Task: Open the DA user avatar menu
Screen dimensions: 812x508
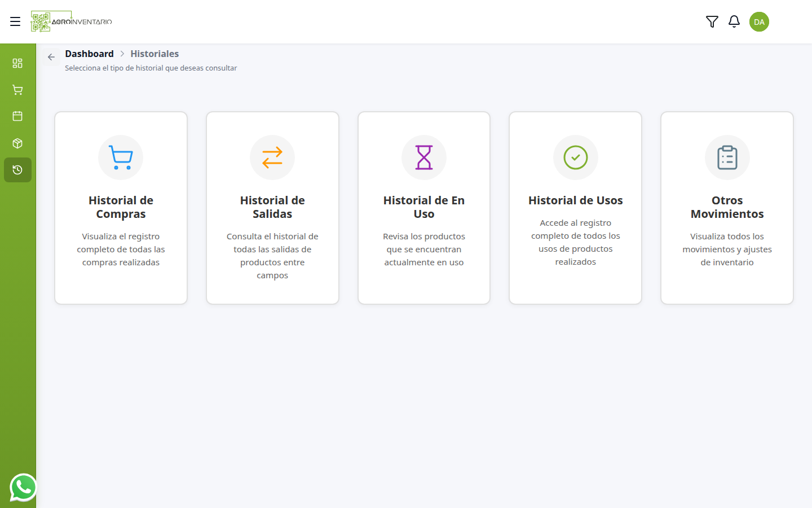Action: point(759,22)
